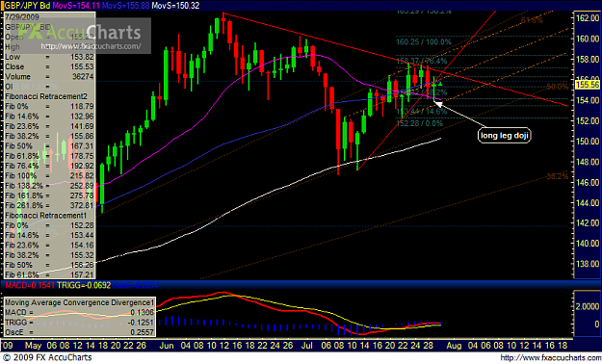Screen dimensions: 602x364
Task: Click the 148.00 price axis label
Action: 588,162
